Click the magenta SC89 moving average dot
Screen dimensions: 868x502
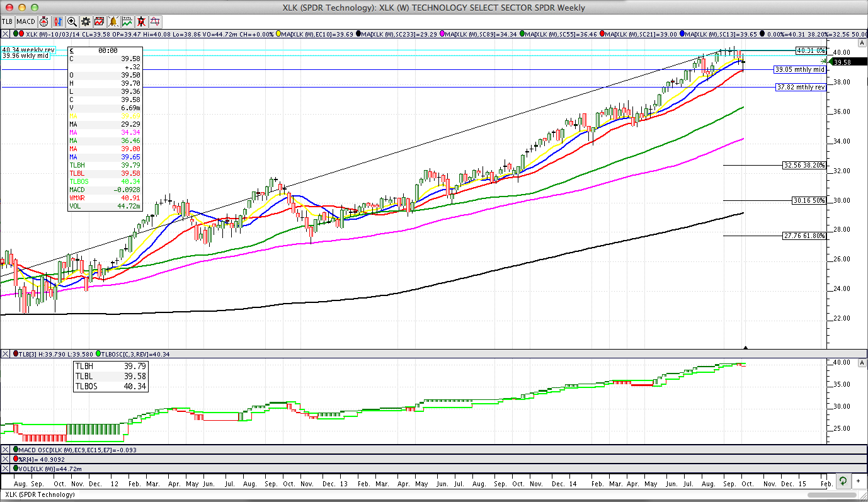443,34
